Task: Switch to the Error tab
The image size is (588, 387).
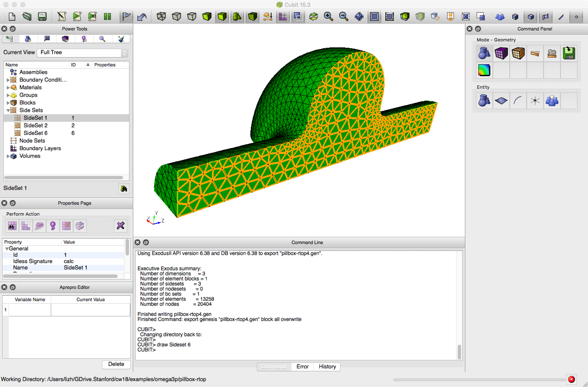Action: tap(302, 366)
